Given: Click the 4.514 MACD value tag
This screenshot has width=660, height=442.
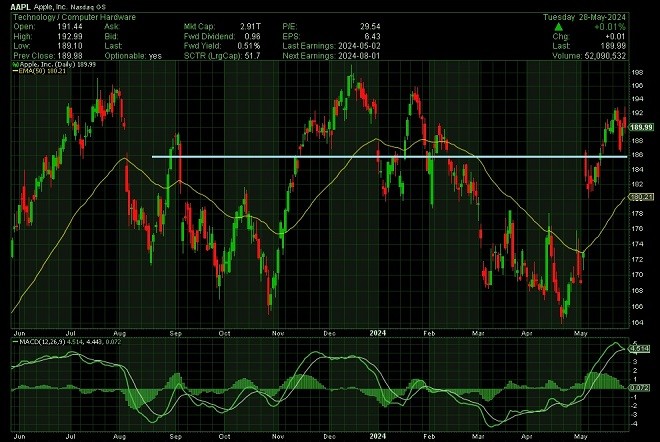Looking at the screenshot, I should pyautogui.click(x=640, y=349).
